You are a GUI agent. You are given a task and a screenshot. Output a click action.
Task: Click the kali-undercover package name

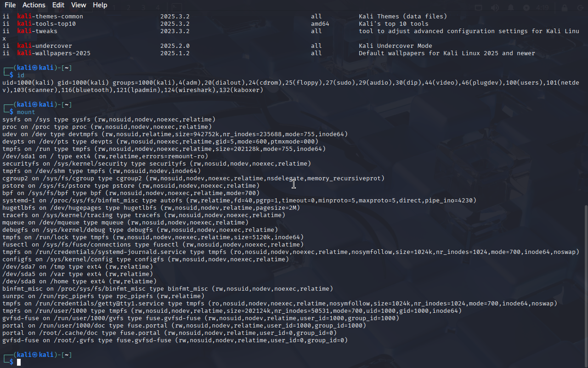[x=45, y=46]
